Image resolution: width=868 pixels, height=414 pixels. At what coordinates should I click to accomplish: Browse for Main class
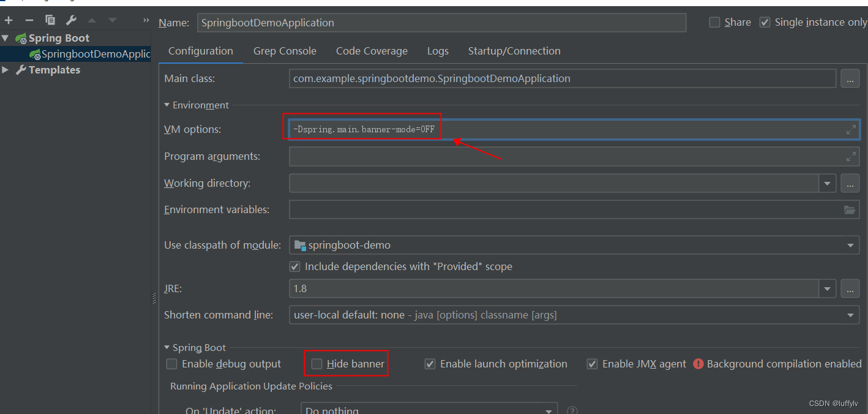pos(850,78)
